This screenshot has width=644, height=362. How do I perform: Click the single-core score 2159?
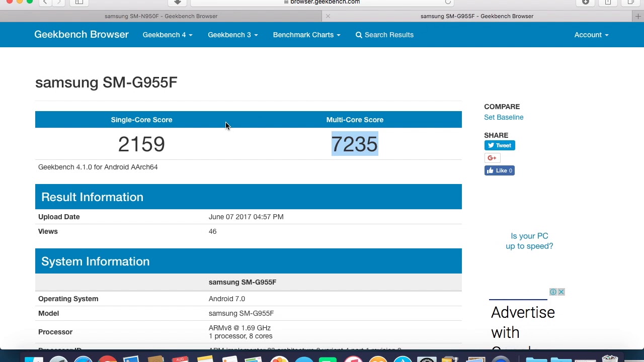(141, 144)
